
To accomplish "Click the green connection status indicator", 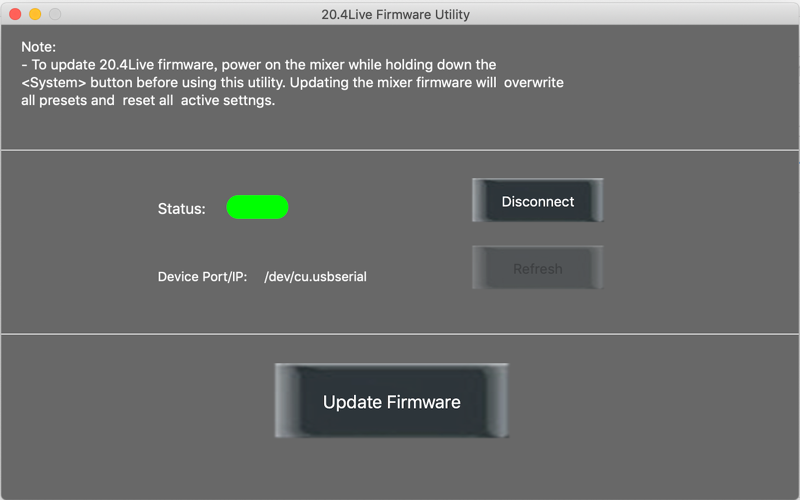I will click(257, 207).
